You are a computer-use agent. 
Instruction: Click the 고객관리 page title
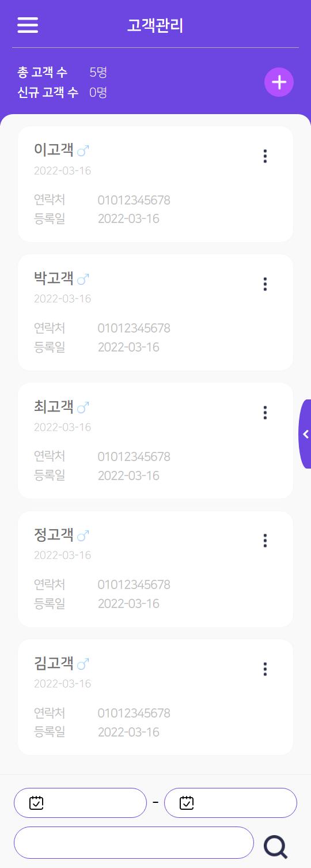(x=155, y=25)
